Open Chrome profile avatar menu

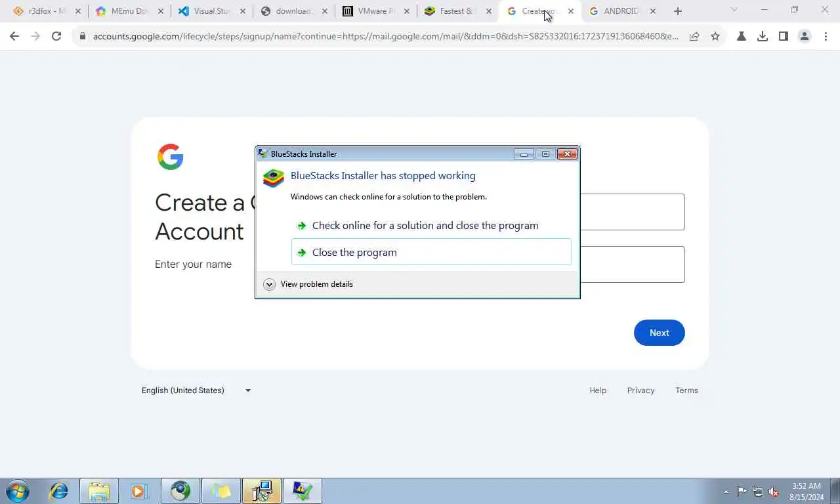coord(805,37)
